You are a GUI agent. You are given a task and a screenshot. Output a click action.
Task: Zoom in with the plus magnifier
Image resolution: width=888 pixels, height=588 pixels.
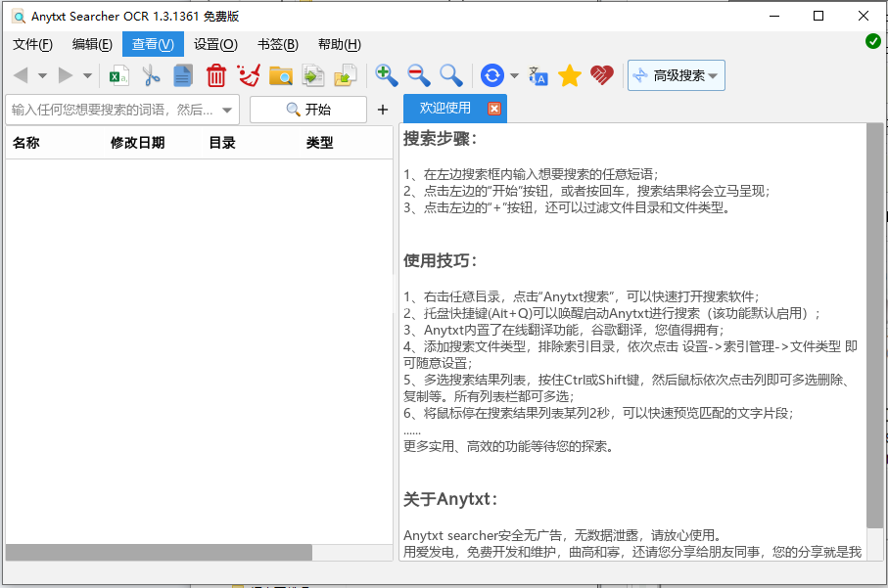pyautogui.click(x=386, y=75)
